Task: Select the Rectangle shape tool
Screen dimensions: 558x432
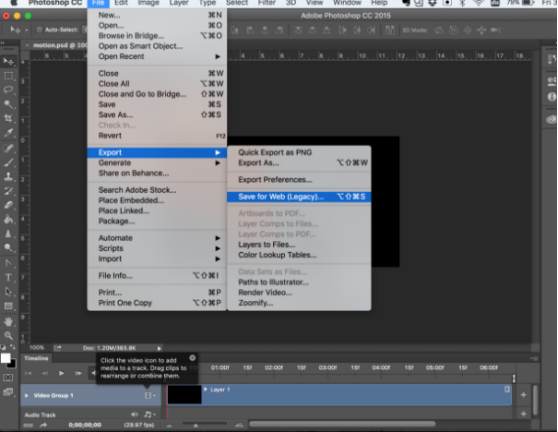Action: (x=9, y=306)
